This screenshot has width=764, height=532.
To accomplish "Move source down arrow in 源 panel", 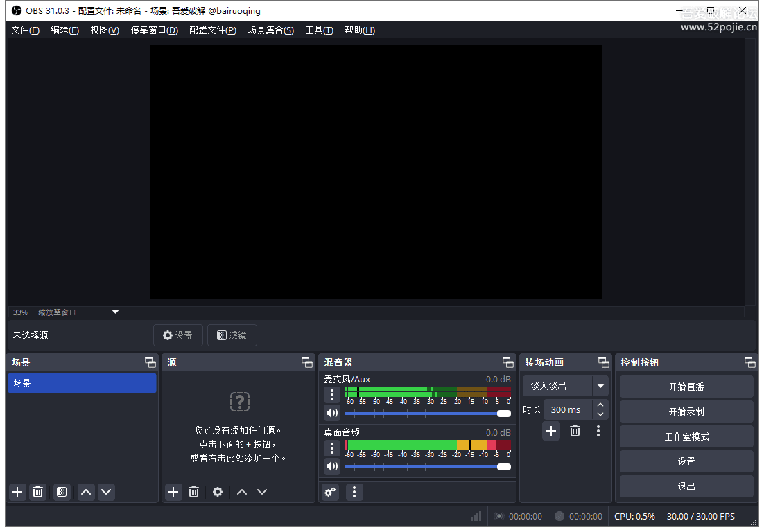I will tap(262, 492).
